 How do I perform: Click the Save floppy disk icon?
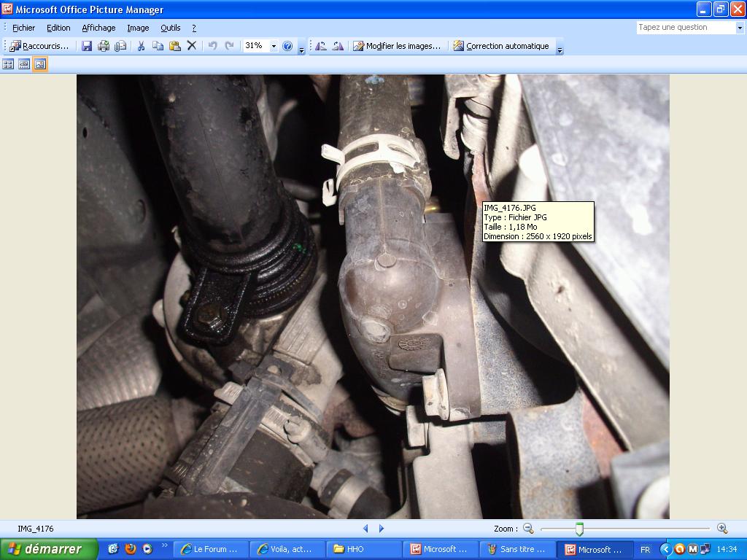click(87, 46)
